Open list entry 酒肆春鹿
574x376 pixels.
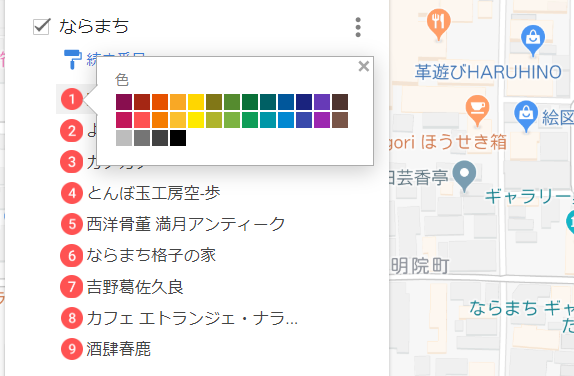point(119,349)
